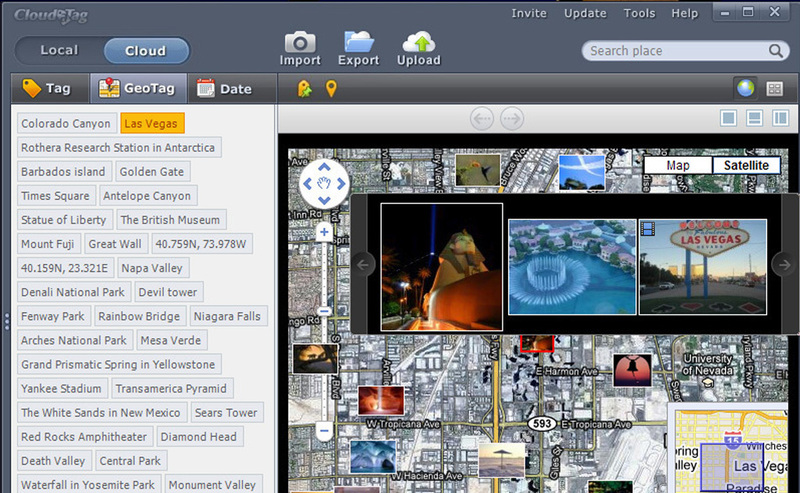Image resolution: width=800 pixels, height=493 pixels.
Task: Open the bell silhouette photo on the map
Action: [x=632, y=369]
